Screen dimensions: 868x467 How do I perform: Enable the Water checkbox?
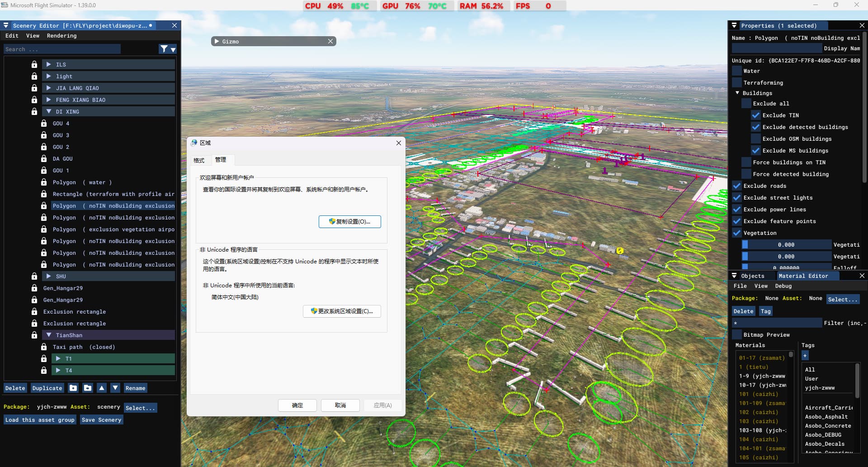point(737,71)
